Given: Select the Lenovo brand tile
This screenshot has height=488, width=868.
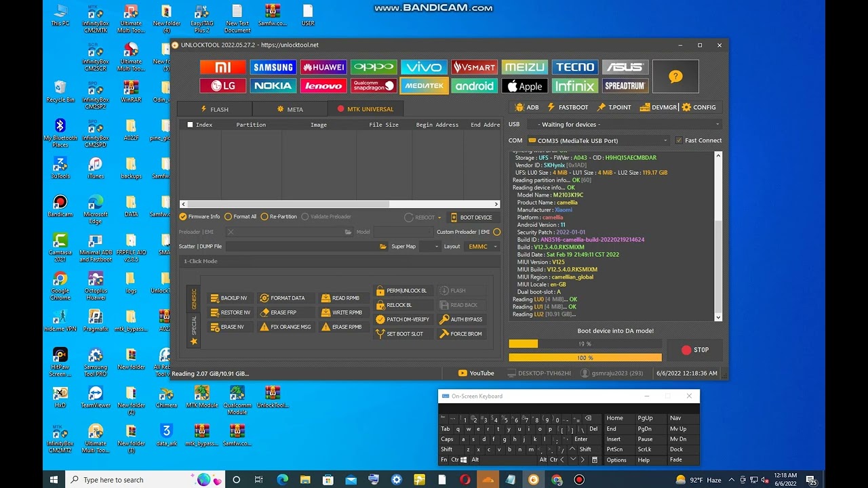Looking at the screenshot, I should tap(323, 86).
